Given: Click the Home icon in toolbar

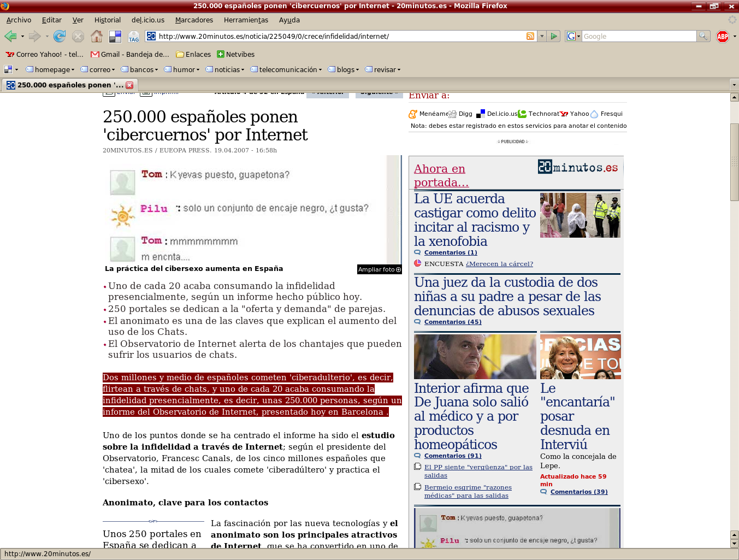Looking at the screenshot, I should [x=97, y=37].
